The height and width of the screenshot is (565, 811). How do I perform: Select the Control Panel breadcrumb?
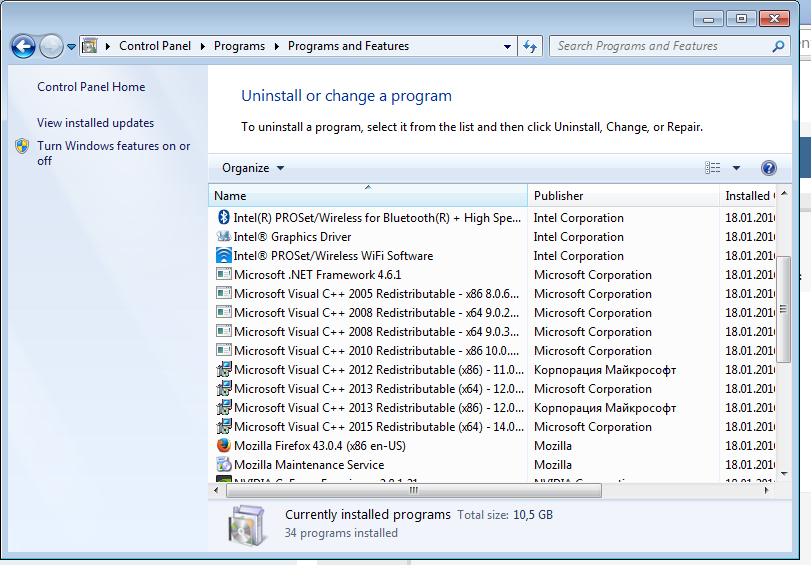[x=152, y=46]
